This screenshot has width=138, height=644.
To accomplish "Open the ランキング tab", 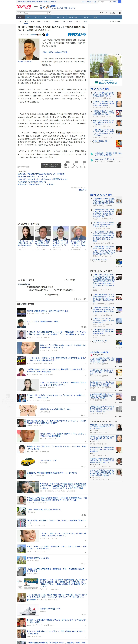I will tap(86, 17).
